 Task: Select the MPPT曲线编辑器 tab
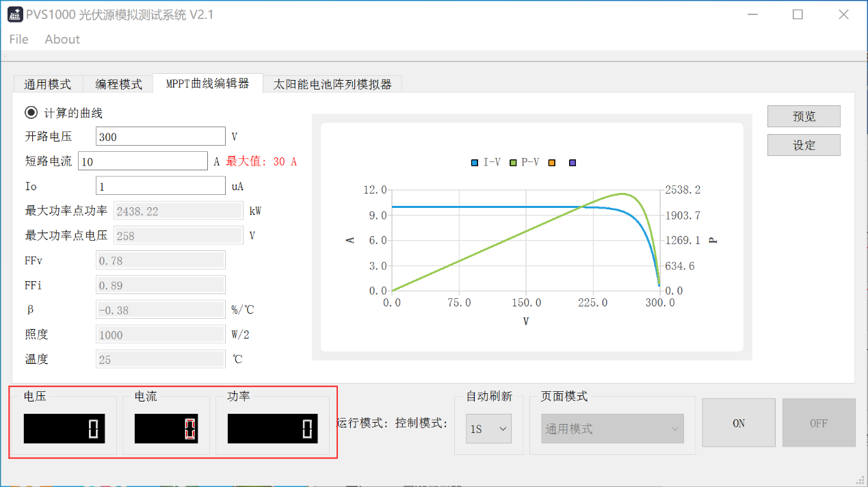click(207, 83)
